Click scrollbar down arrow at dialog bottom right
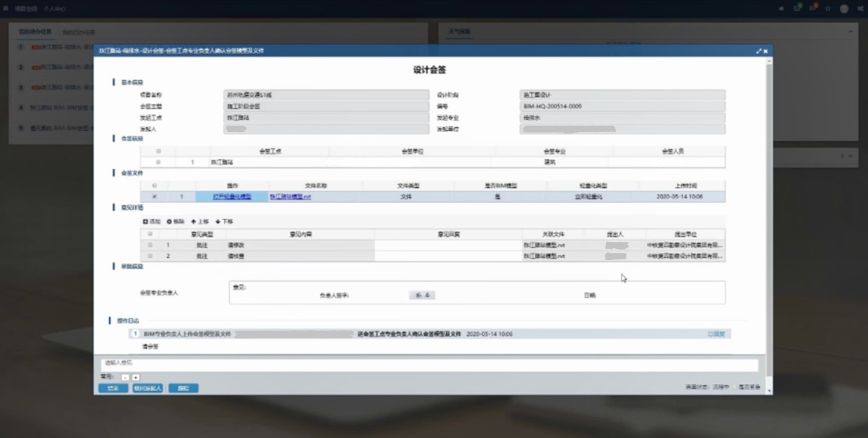This screenshot has height=438, width=868. (x=769, y=390)
